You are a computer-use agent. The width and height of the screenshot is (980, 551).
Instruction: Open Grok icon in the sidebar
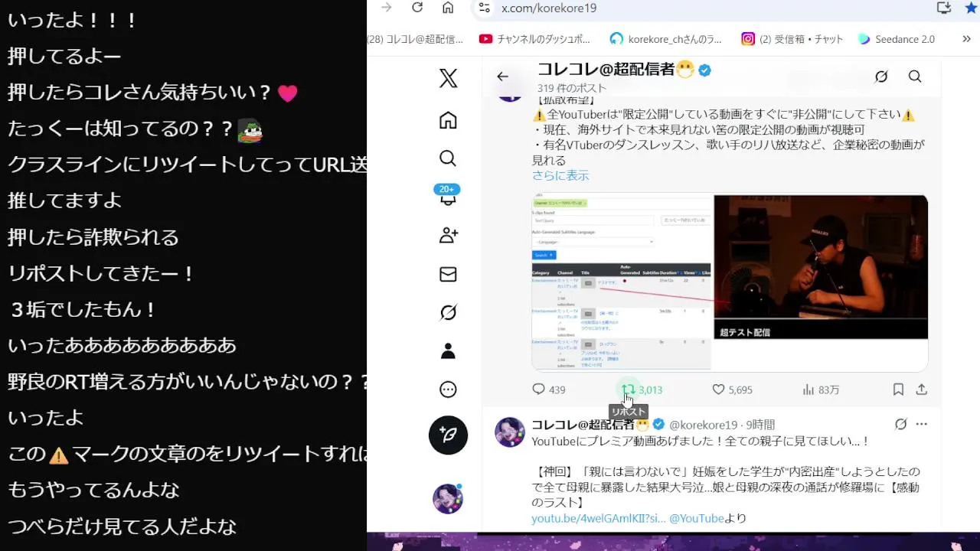click(x=448, y=312)
